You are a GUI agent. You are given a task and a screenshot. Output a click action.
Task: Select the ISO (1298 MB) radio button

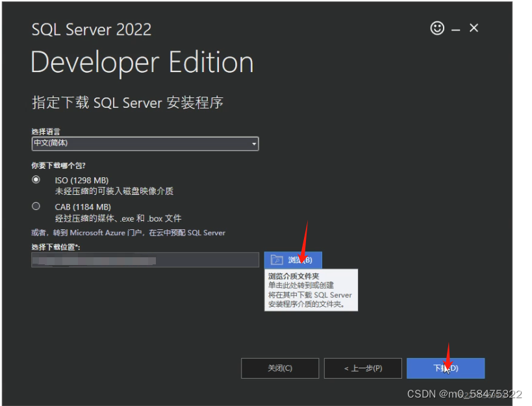point(36,180)
